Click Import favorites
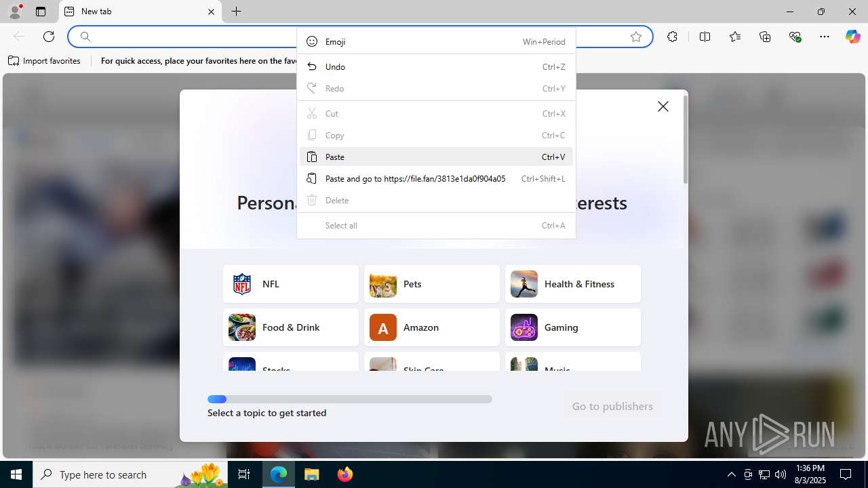 click(x=44, y=61)
